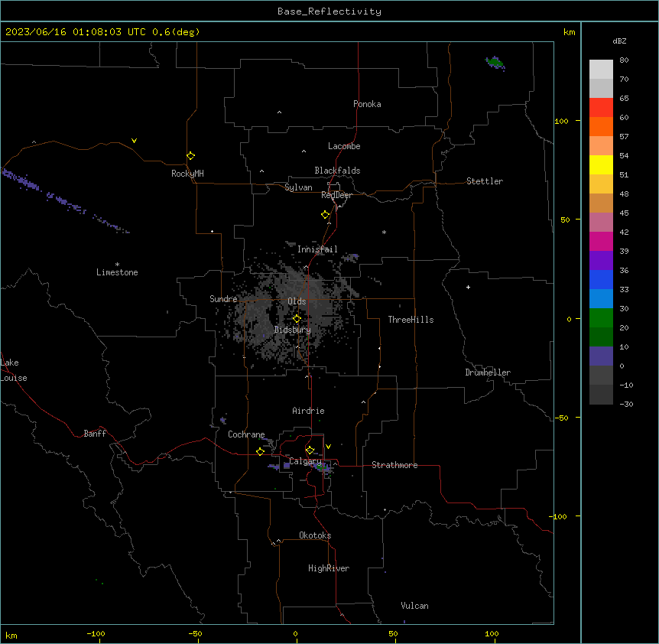659x644 pixels.
Task: Click the purple 39 dBZ legend swatch
Action: tap(601, 261)
